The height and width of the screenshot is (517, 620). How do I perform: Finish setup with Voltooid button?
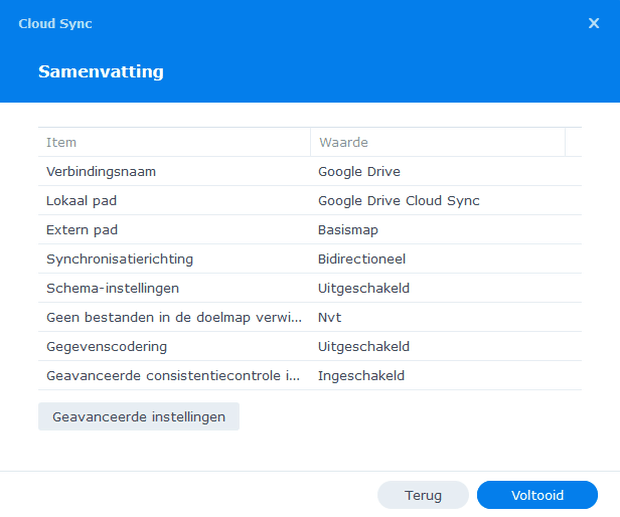pyautogui.click(x=537, y=495)
